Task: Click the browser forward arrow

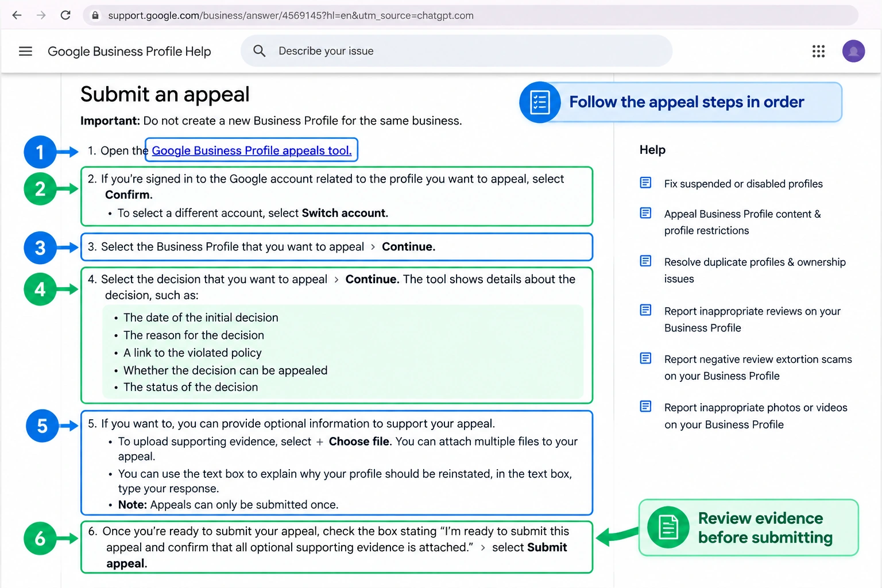Action: click(x=41, y=16)
